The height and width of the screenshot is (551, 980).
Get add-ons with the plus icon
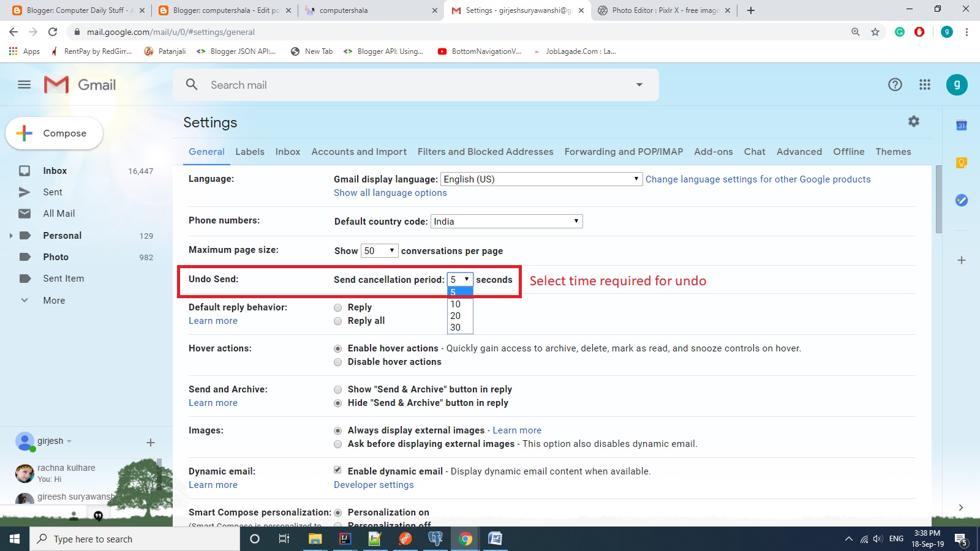[962, 260]
